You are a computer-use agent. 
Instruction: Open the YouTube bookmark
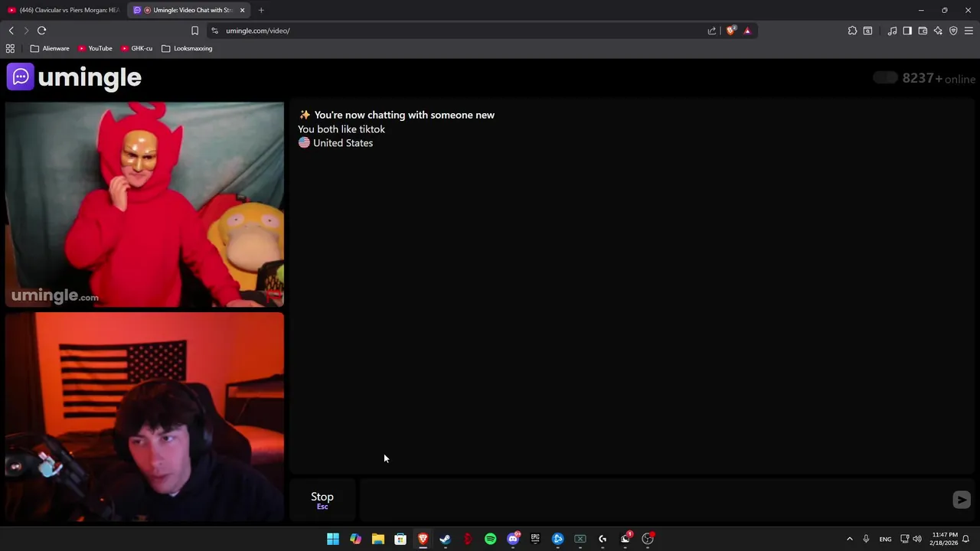[95, 48]
